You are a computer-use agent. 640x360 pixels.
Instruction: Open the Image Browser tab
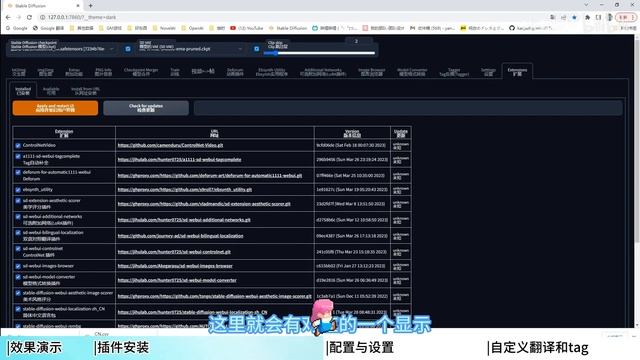coord(371,72)
